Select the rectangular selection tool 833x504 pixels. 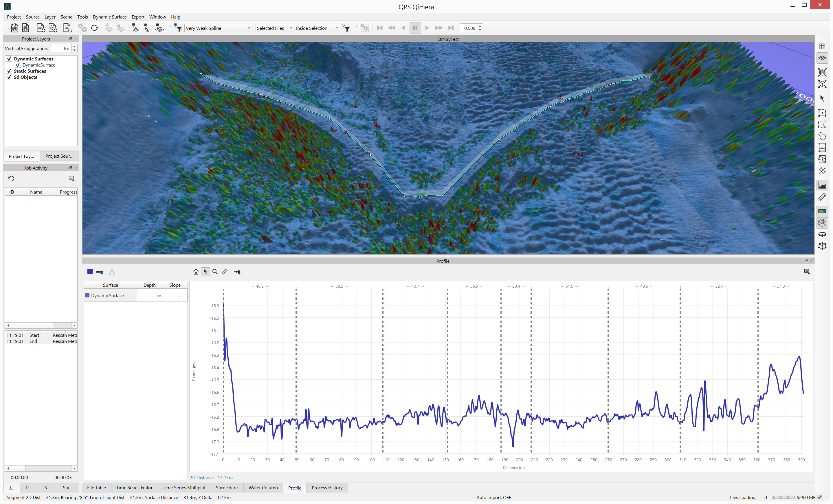coord(822,113)
